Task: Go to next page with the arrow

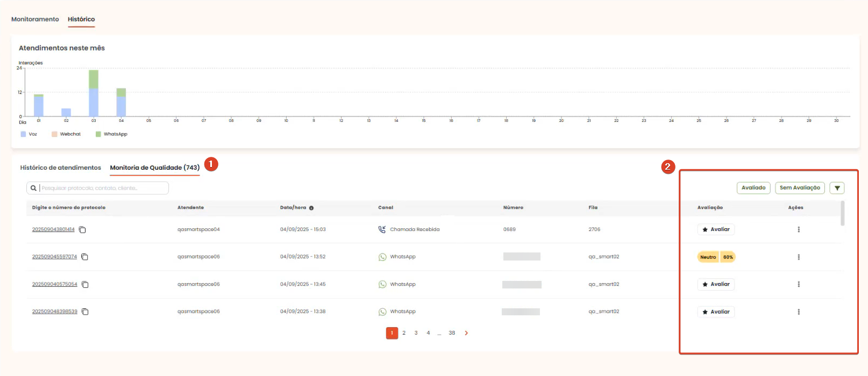Action: 466,333
